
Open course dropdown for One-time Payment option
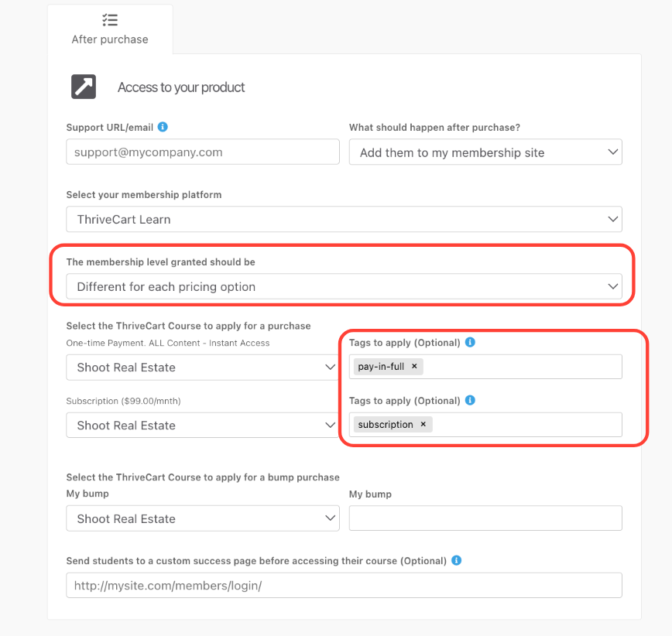point(202,368)
